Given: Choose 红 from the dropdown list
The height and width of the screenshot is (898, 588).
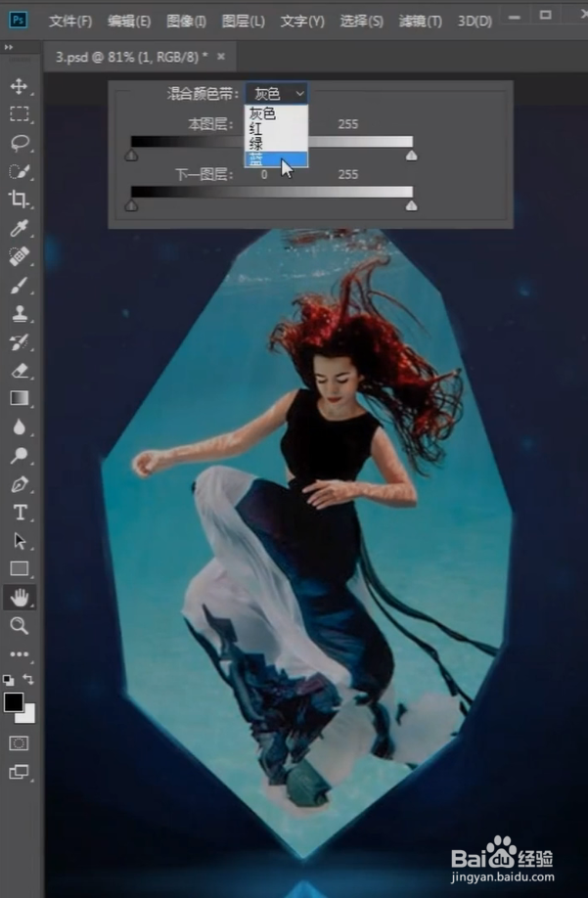Looking at the screenshot, I should coord(277,129).
